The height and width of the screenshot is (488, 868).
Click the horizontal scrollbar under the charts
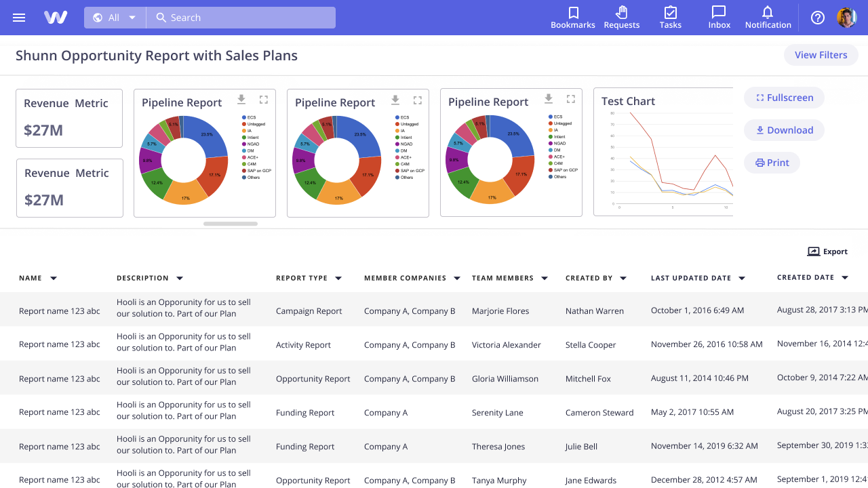[x=231, y=224]
